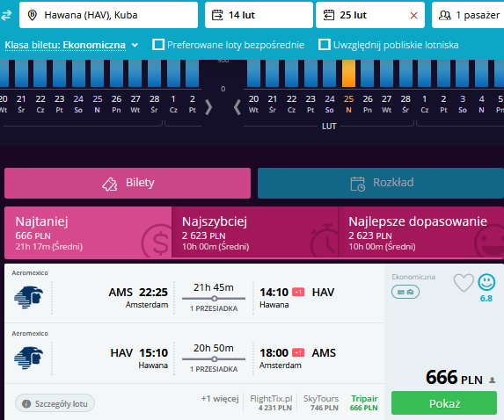Click the passengers icon beside 1 pasażer
504x420 pixels.
(445, 15)
